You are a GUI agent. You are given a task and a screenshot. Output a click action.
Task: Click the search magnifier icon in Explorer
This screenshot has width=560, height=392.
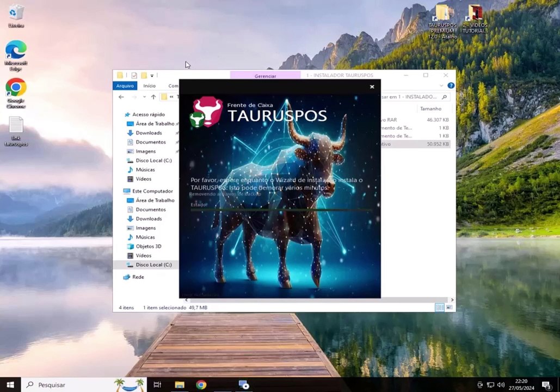pyautogui.click(x=444, y=97)
